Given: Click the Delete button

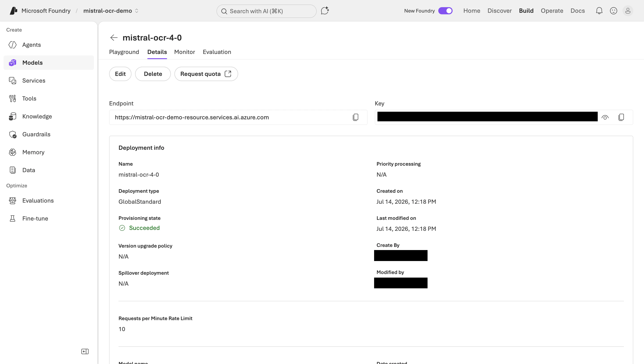Looking at the screenshot, I should click(x=153, y=74).
